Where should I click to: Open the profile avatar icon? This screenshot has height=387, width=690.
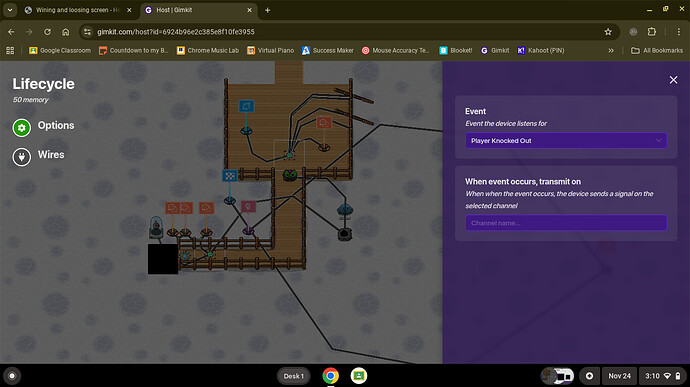click(633, 32)
